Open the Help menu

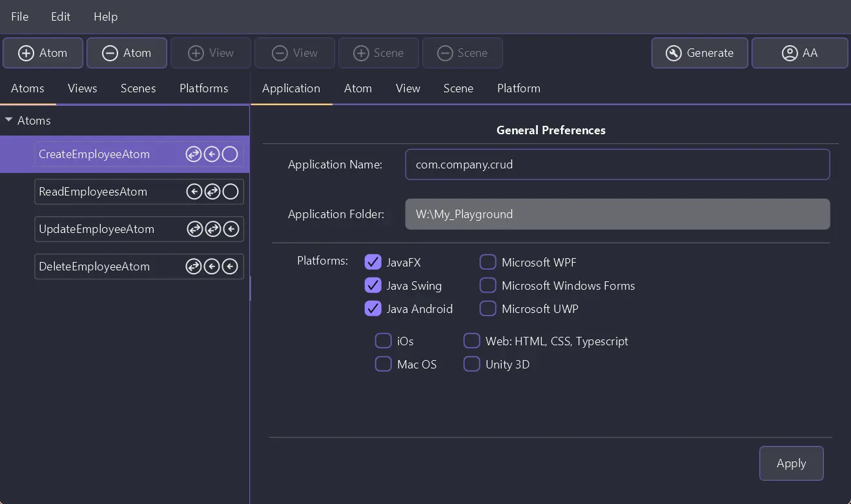point(105,17)
